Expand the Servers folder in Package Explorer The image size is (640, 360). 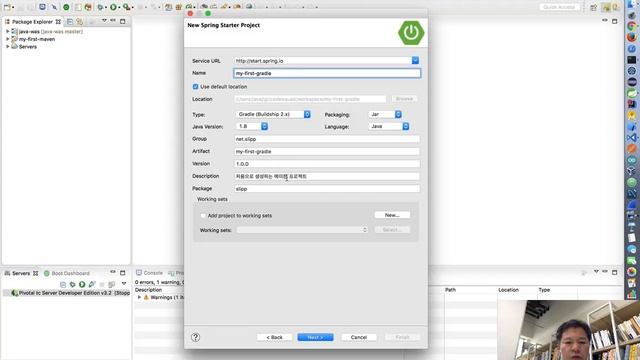point(7,47)
